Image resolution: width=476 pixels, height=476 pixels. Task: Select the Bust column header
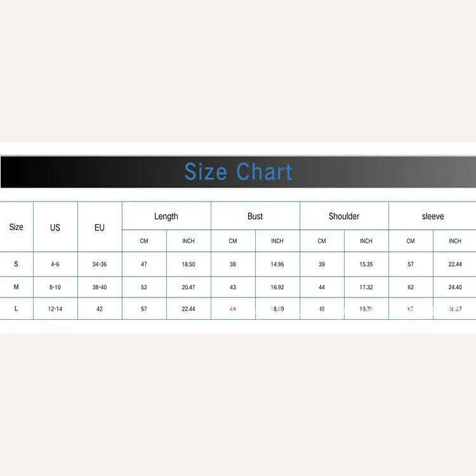tap(255, 216)
